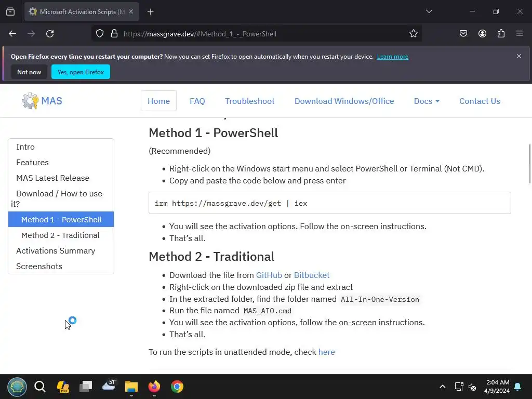
Task: Click Yes, open Firefox button
Action: click(81, 72)
